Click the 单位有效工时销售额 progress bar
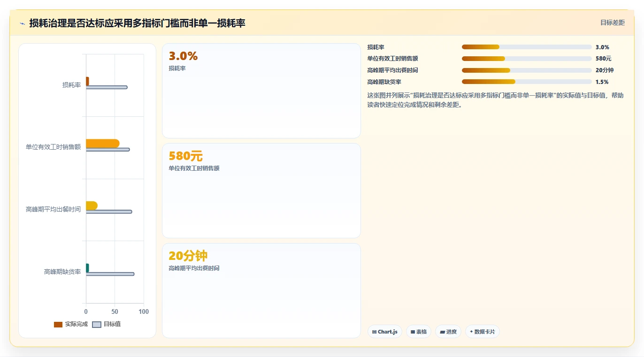This screenshot has height=357, width=644. coord(527,59)
